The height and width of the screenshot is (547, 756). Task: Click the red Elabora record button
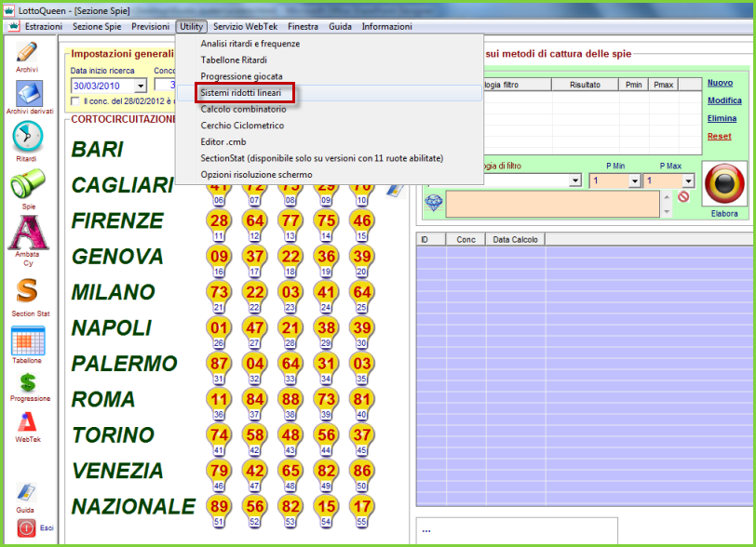pos(724,183)
